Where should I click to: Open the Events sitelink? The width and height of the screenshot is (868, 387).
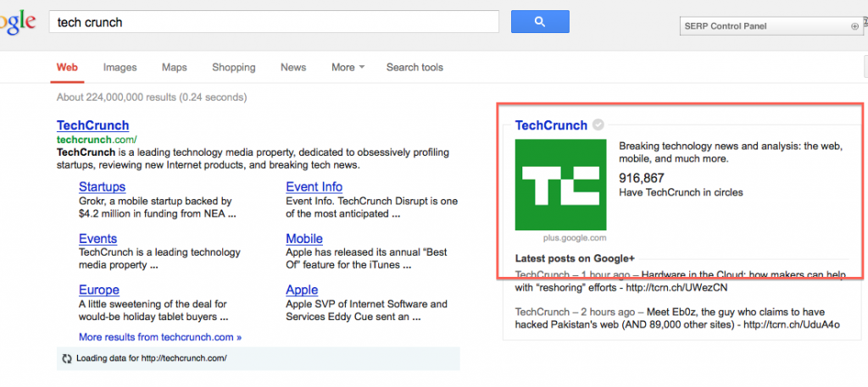(98, 239)
